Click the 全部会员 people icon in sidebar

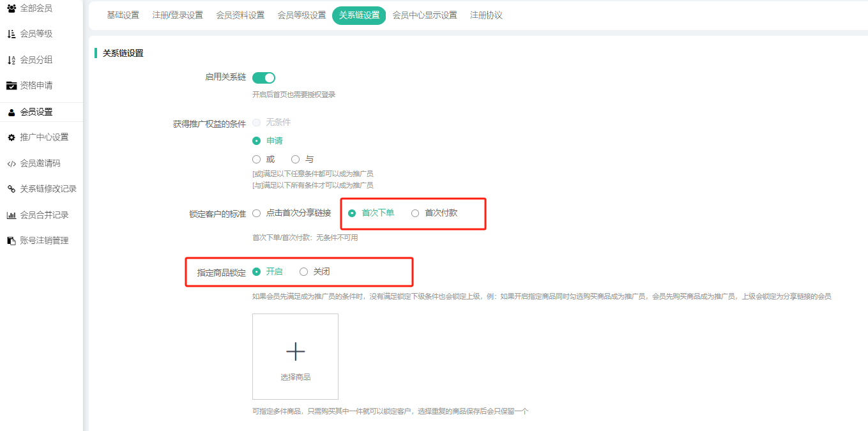coord(11,8)
